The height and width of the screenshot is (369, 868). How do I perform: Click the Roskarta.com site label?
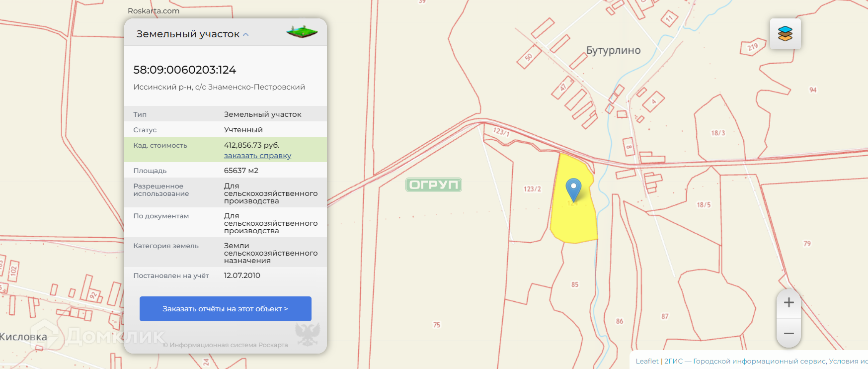pos(154,10)
